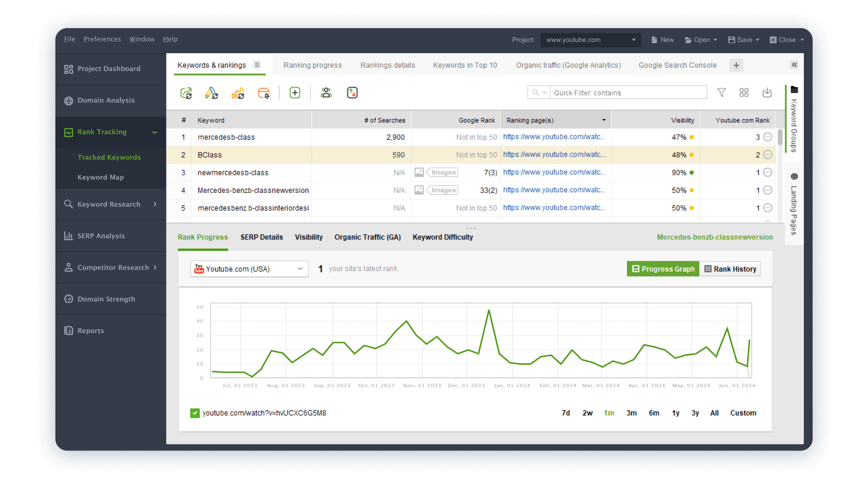
Task: Open the Keywords & rankings tab menu icon
Action: pos(257,65)
